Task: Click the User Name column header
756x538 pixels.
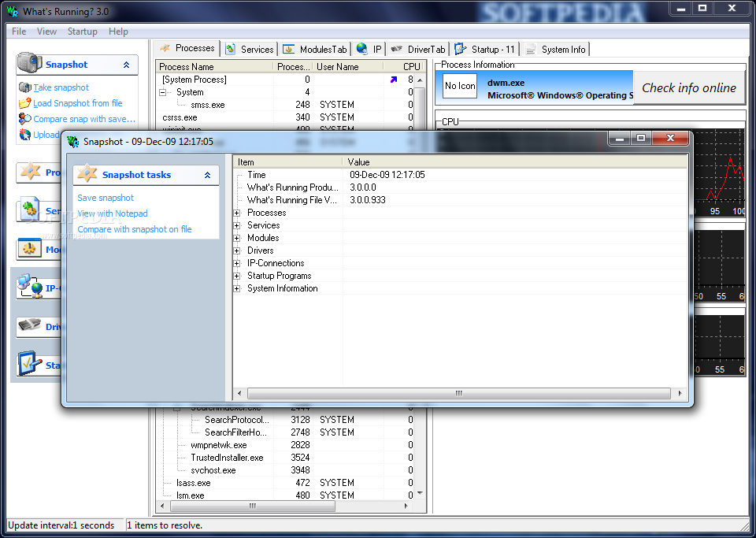Action: [347, 66]
